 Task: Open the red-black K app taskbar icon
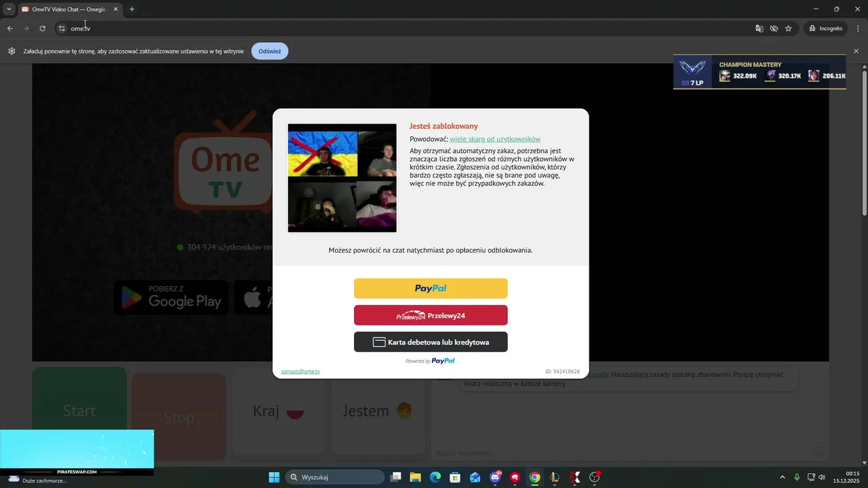click(575, 477)
